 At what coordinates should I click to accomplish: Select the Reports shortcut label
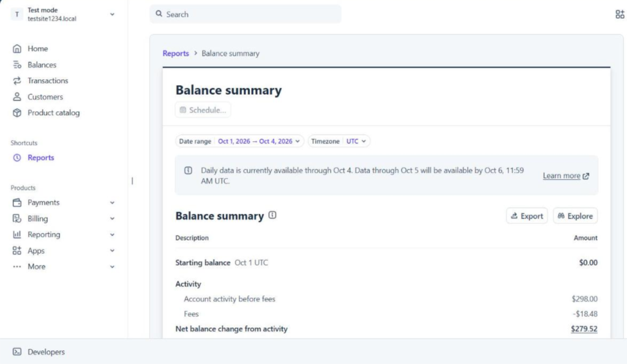(x=41, y=157)
